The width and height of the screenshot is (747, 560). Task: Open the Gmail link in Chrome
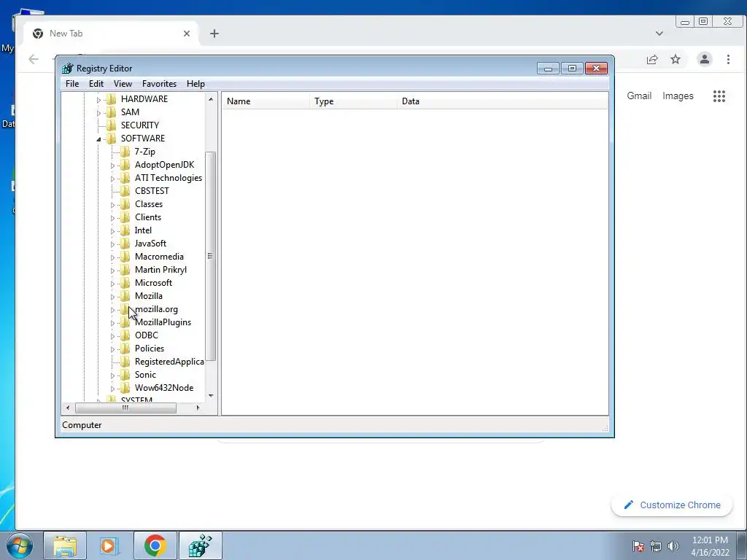click(639, 96)
